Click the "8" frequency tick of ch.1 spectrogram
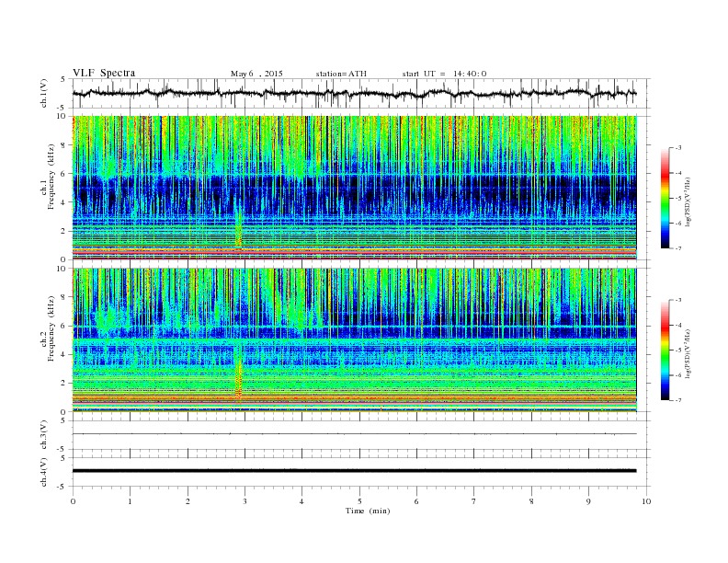This screenshot has height=563, width=728. 64,145
